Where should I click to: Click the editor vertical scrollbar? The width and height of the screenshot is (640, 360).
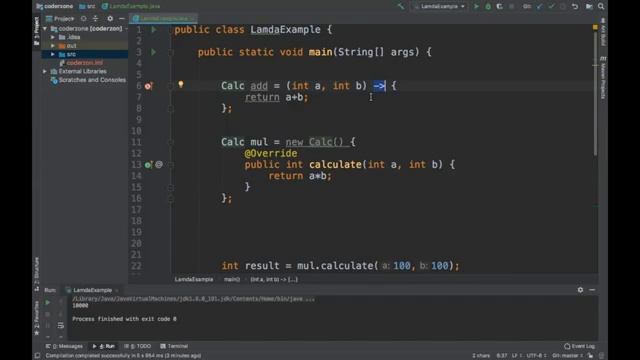click(x=596, y=94)
